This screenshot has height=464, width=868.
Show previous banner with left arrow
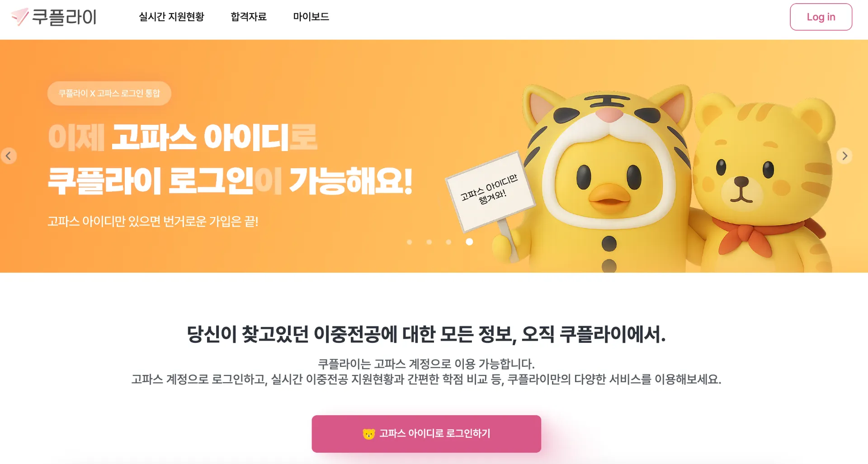point(9,156)
